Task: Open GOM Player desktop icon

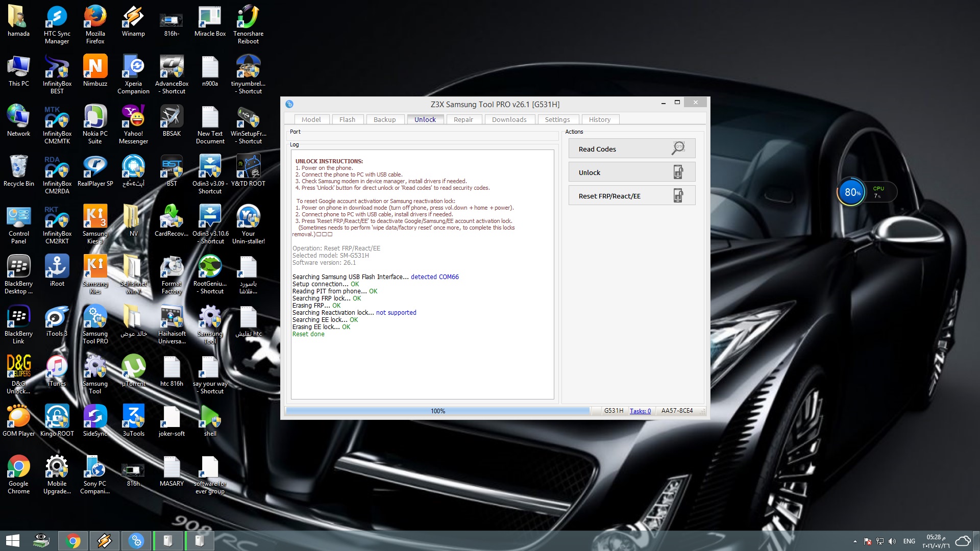Action: click(x=18, y=421)
